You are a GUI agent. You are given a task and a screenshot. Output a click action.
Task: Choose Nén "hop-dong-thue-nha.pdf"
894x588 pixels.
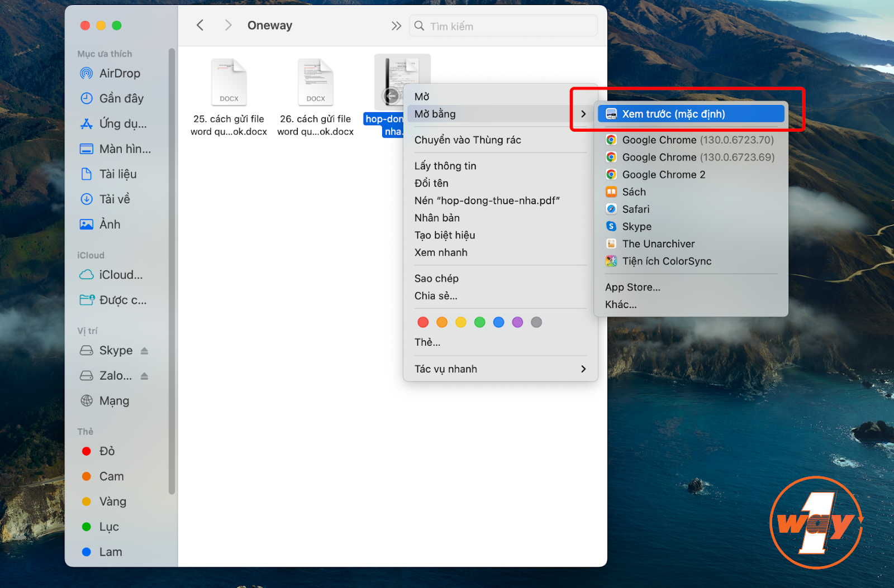click(500, 200)
